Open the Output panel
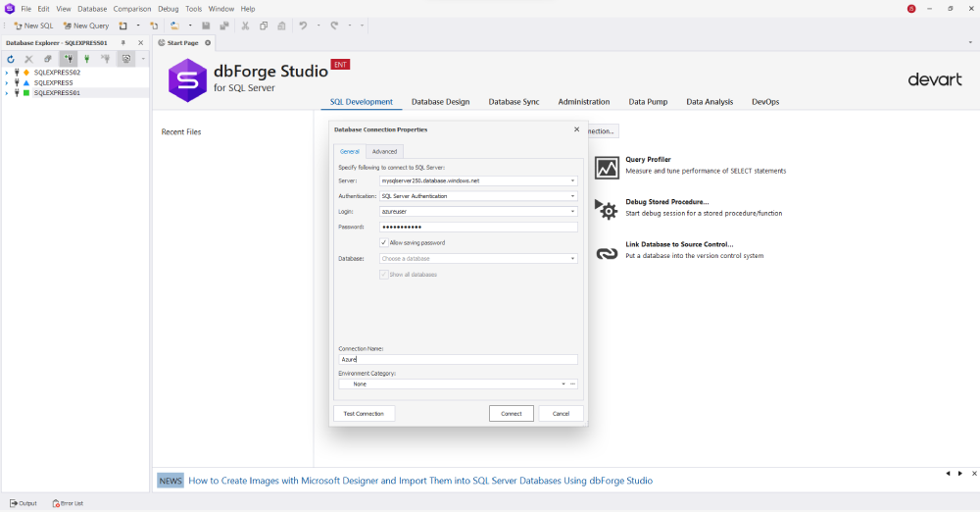The image size is (980, 512). pyautogui.click(x=24, y=503)
